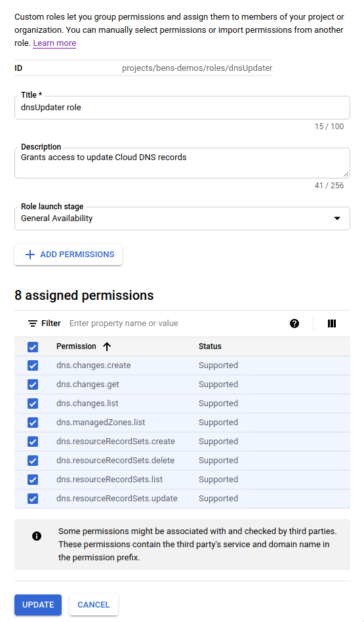
Task: Open the Learn more link
Action: coord(54,43)
